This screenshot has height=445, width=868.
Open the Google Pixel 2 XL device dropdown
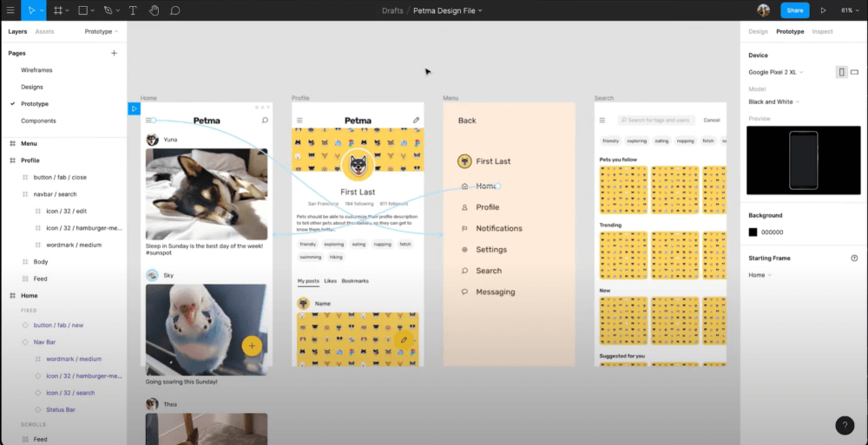(x=775, y=72)
